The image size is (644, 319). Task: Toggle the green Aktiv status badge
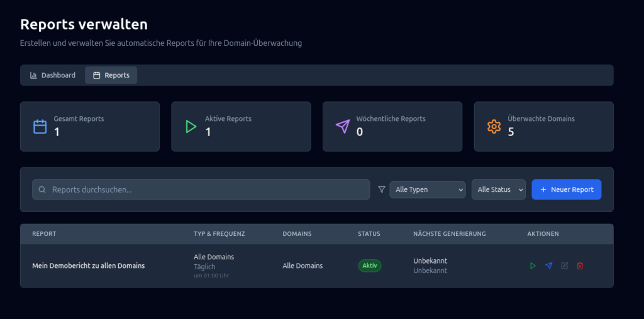369,266
